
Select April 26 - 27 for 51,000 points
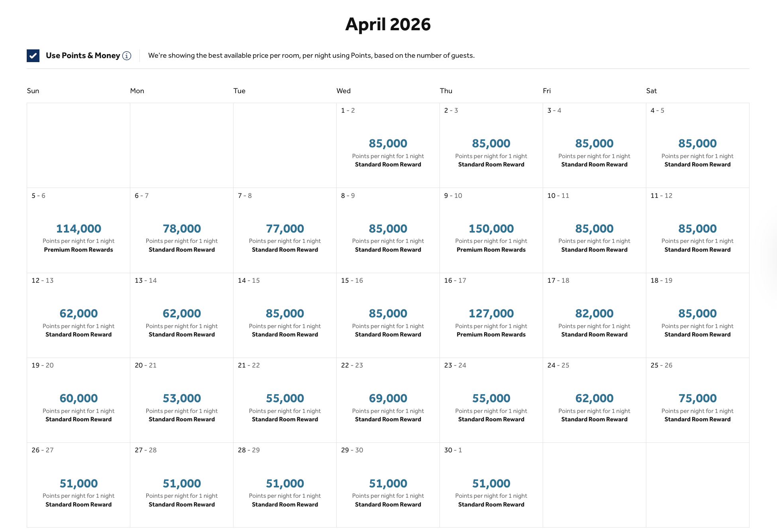(x=78, y=485)
